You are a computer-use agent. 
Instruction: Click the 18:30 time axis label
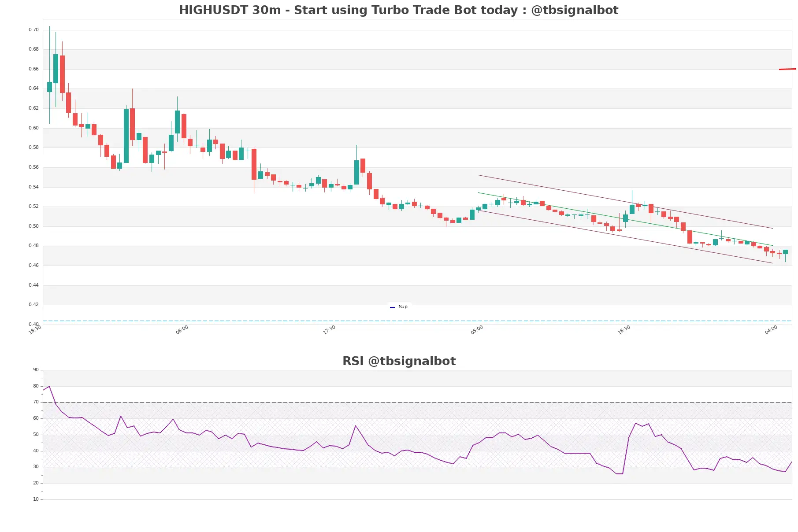click(35, 330)
